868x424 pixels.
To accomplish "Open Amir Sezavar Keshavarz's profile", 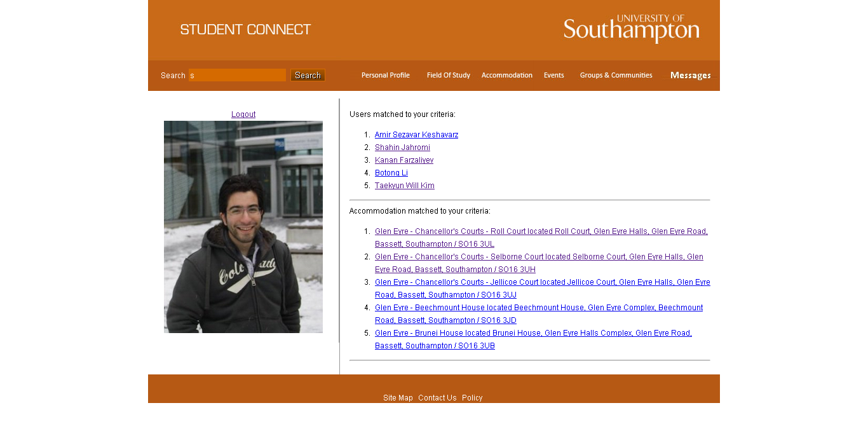I will (x=416, y=135).
